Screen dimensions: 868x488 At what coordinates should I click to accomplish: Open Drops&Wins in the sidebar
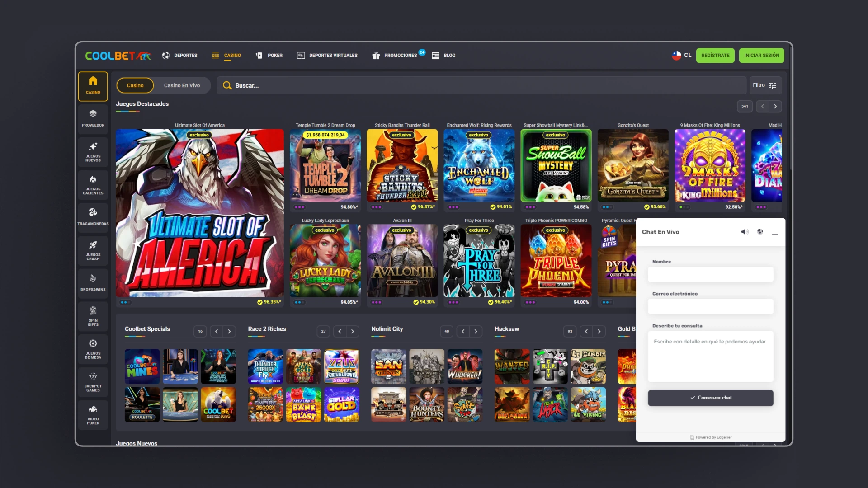coord(93,283)
